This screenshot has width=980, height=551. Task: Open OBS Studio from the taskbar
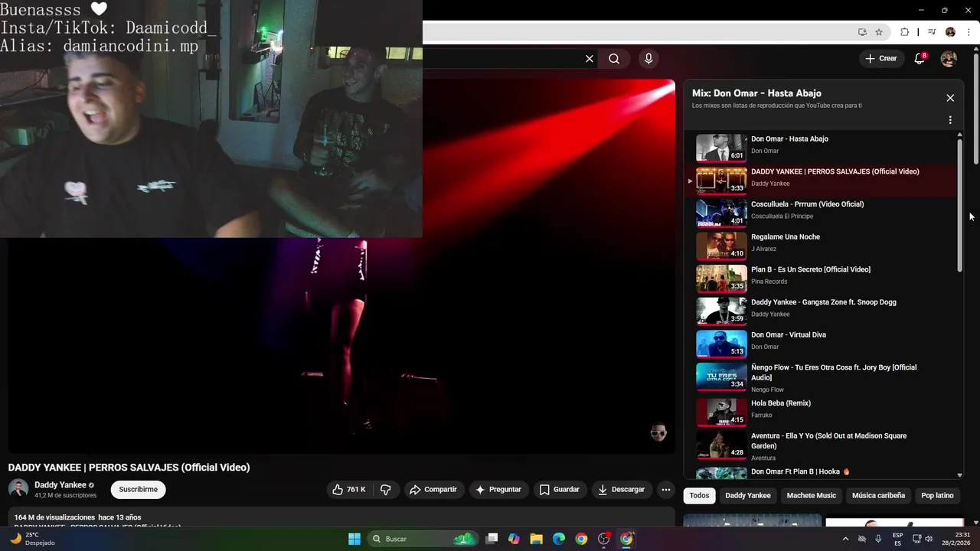click(604, 539)
